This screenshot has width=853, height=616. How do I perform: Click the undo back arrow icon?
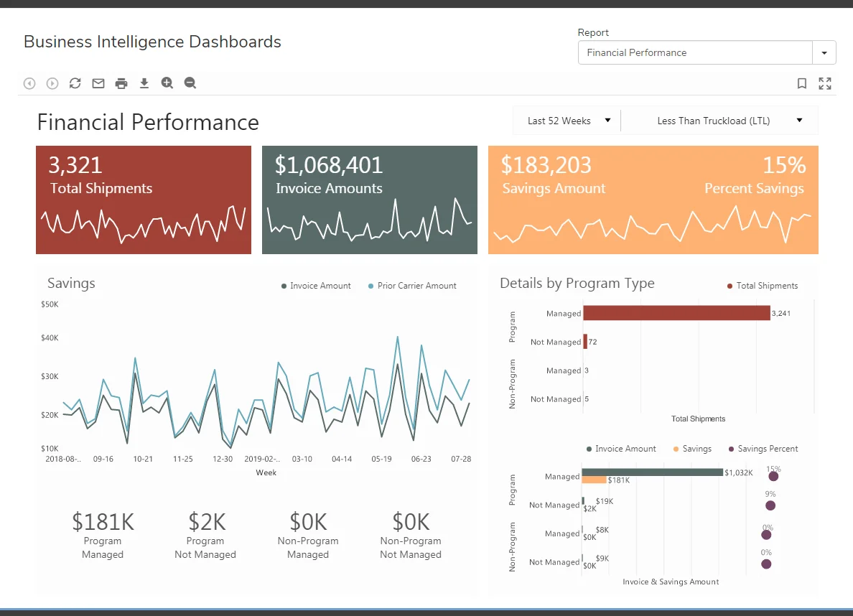click(29, 83)
